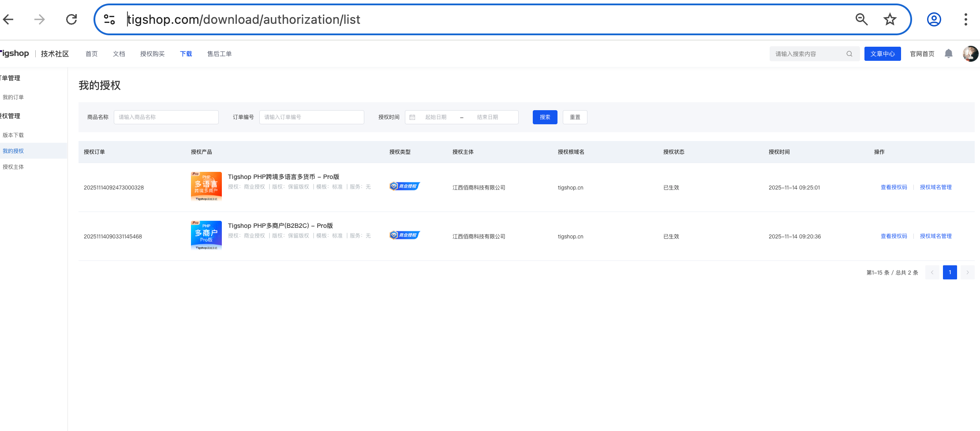
Task: Click the blue 搜索 button
Action: (545, 117)
